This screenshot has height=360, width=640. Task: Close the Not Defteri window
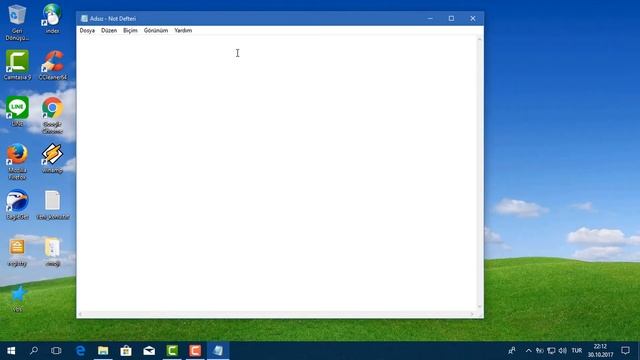(473, 18)
